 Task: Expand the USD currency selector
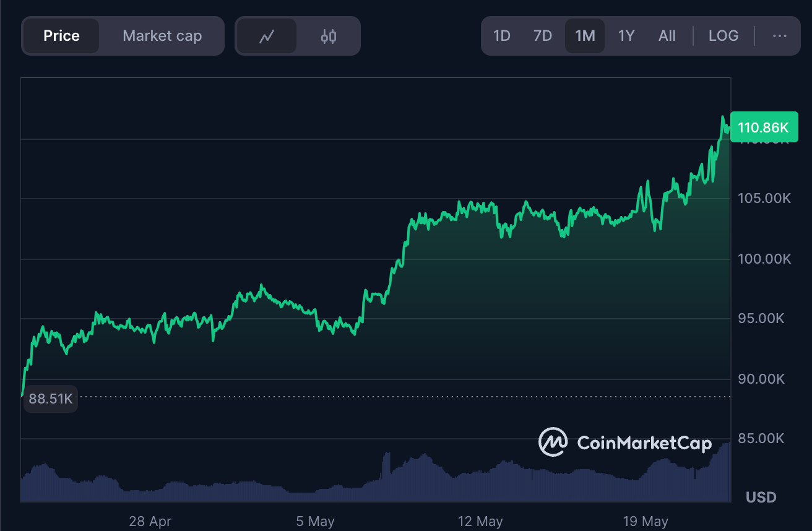coord(760,497)
